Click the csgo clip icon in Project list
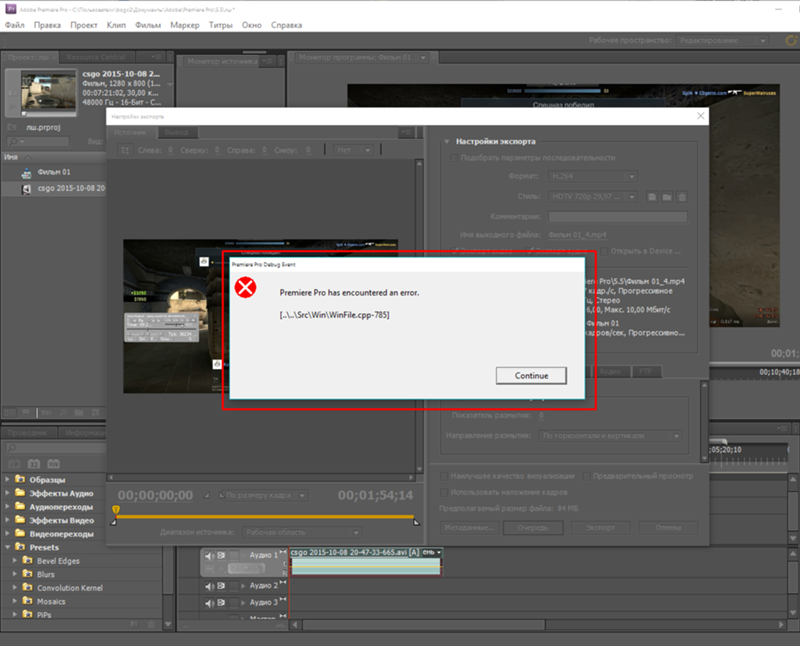The image size is (800, 646). 27,189
